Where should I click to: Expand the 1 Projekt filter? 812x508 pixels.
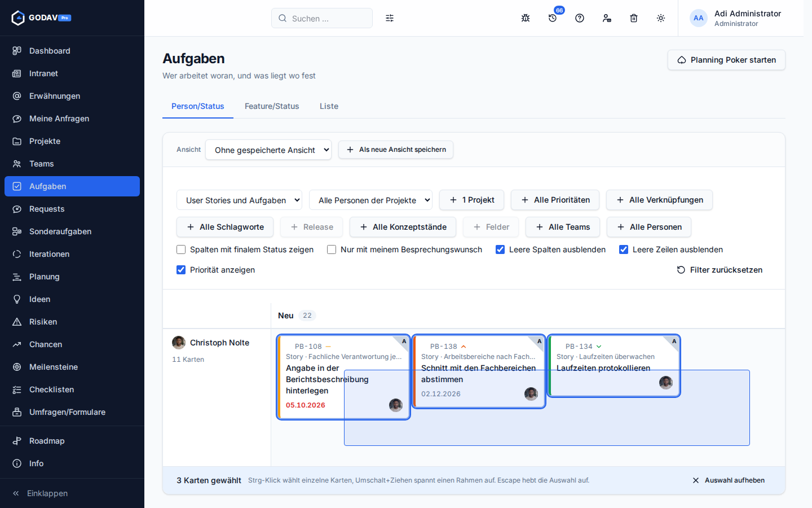coord(471,200)
